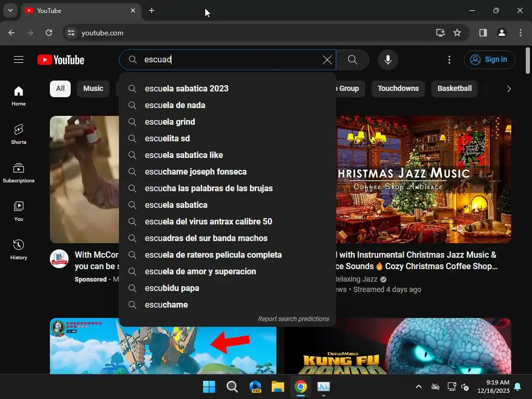The image size is (532, 399).
Task: Open the McCormick channel avatar
Action: (59, 259)
